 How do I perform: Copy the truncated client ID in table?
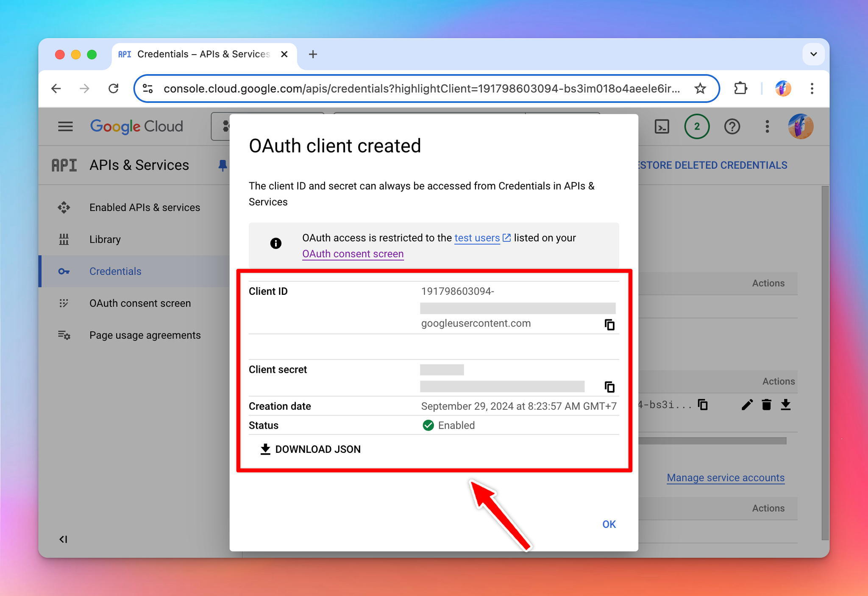coord(703,405)
